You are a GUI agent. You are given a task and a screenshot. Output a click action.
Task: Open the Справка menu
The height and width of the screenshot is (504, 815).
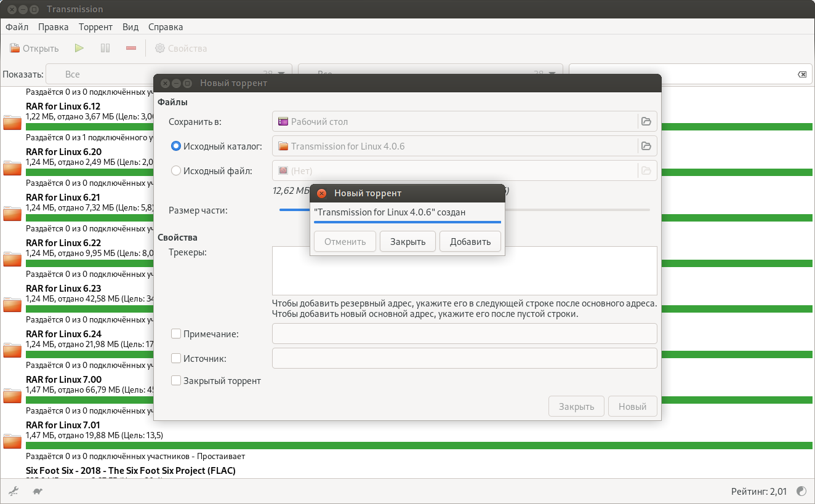(166, 27)
